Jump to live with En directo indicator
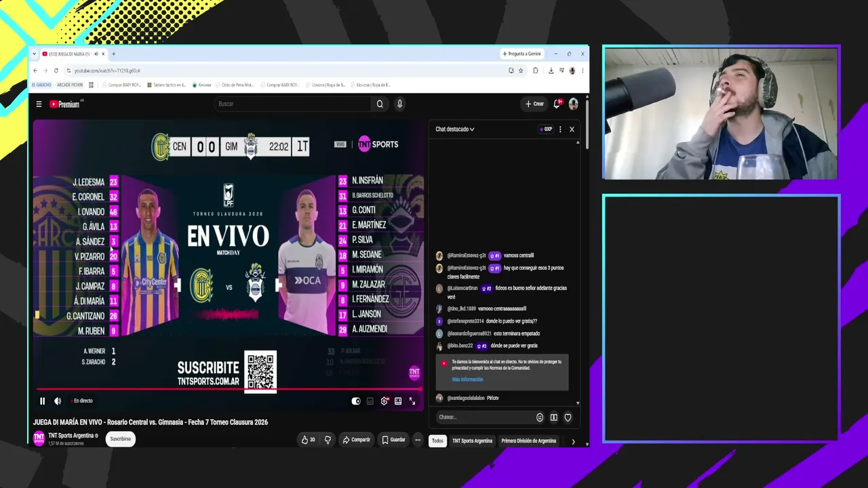 83,401
